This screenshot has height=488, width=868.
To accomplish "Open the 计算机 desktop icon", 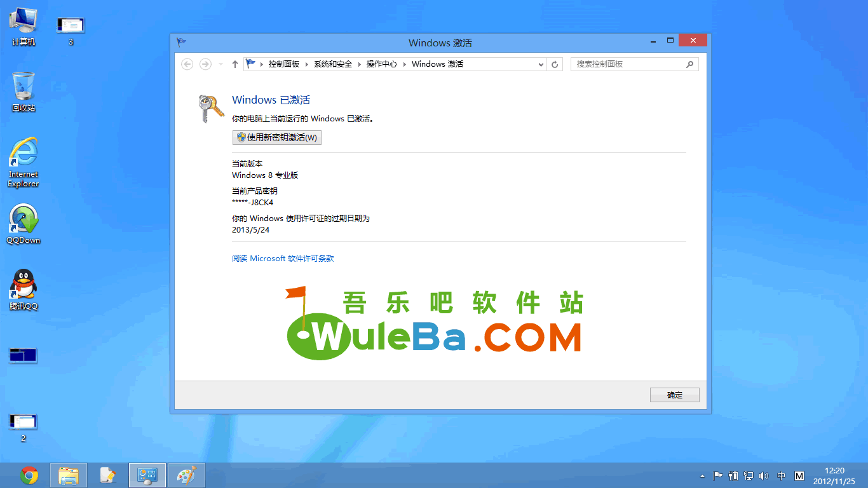I will coord(24,27).
